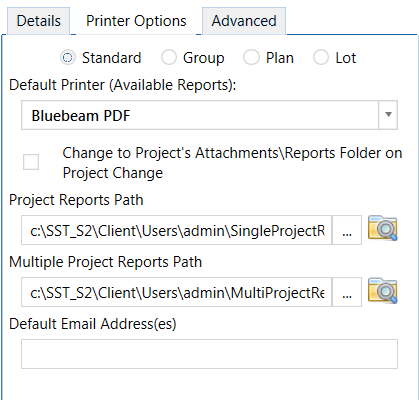The height and width of the screenshot is (400, 419).
Task: Choose the Plan radio option
Action: tap(251, 58)
